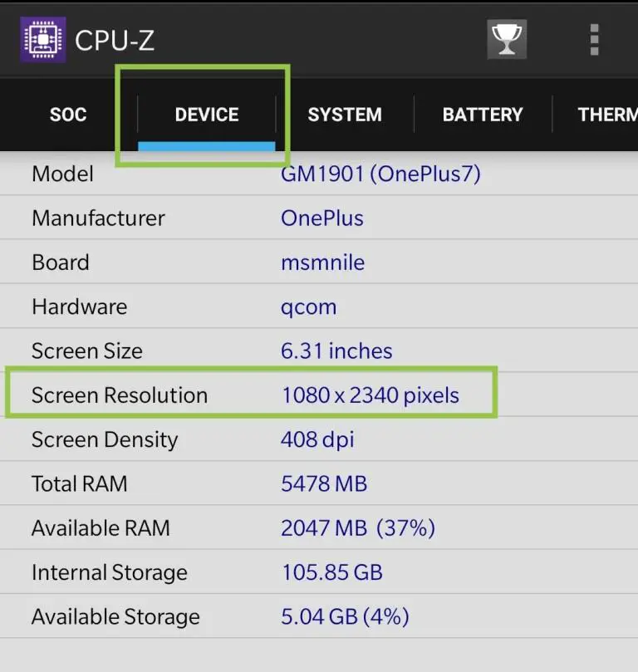Open the three-dot overflow menu
This screenshot has height=672, width=638.
[x=594, y=40]
